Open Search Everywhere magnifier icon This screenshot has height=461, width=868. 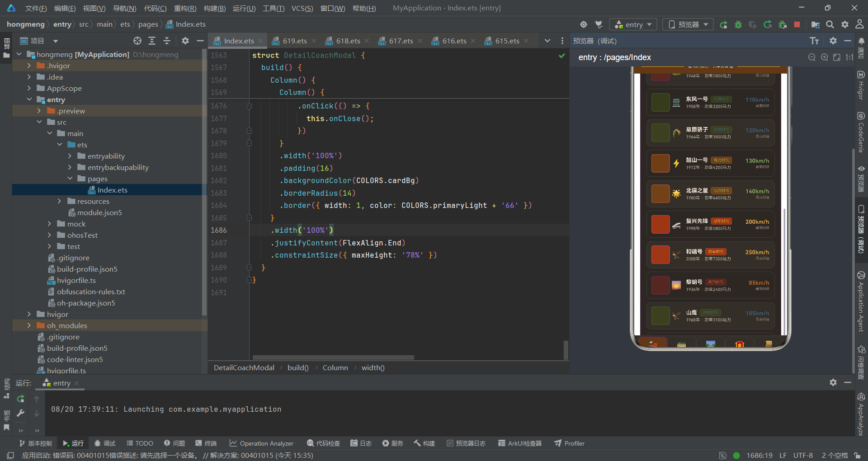(x=830, y=24)
